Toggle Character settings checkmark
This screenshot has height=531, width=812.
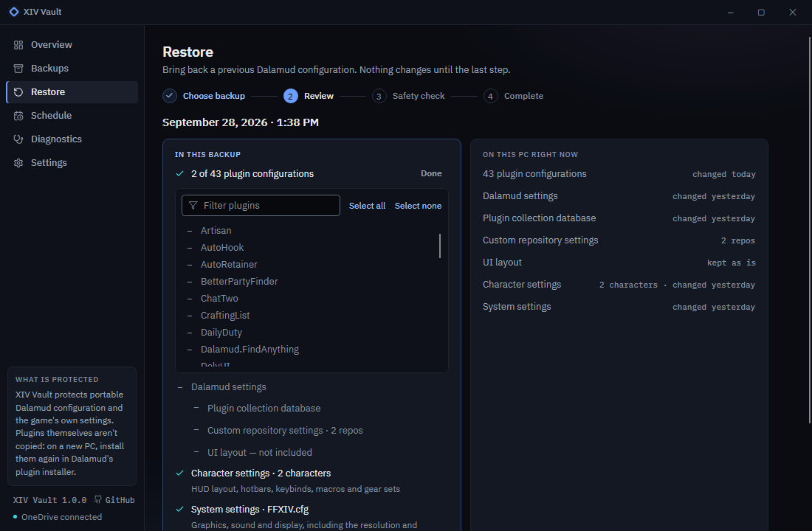click(x=179, y=473)
